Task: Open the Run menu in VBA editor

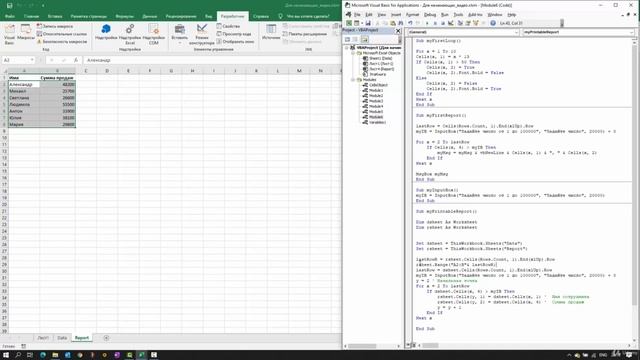Action: pyautogui.click(x=444, y=15)
